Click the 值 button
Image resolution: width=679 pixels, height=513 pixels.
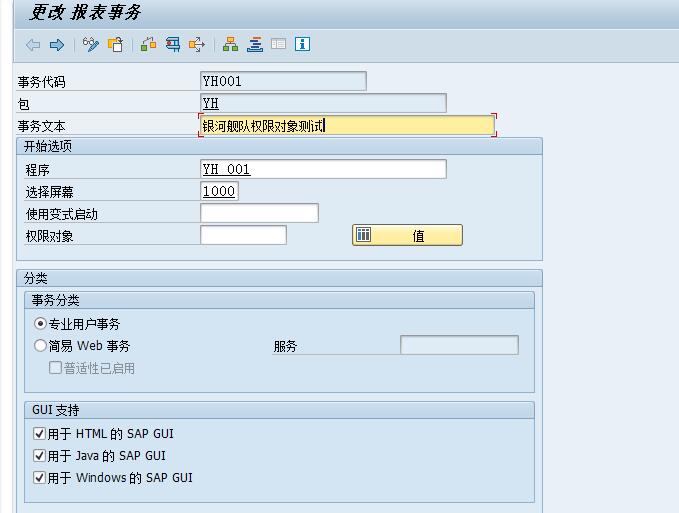point(407,235)
